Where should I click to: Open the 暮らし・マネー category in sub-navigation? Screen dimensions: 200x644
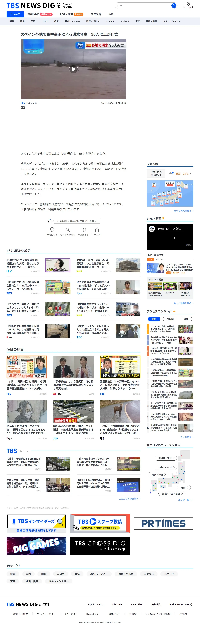click(x=72, y=21)
